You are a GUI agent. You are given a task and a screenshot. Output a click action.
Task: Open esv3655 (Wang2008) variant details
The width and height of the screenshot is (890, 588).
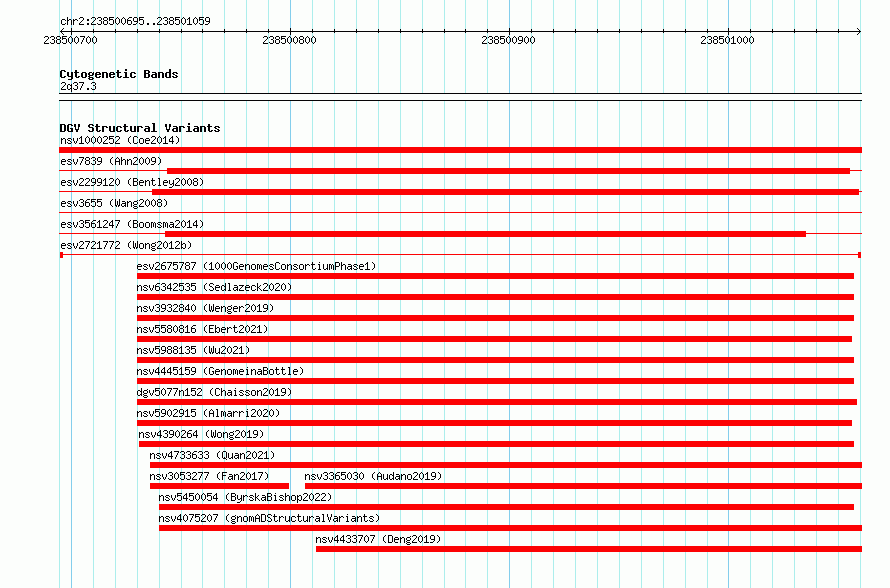coord(114,203)
